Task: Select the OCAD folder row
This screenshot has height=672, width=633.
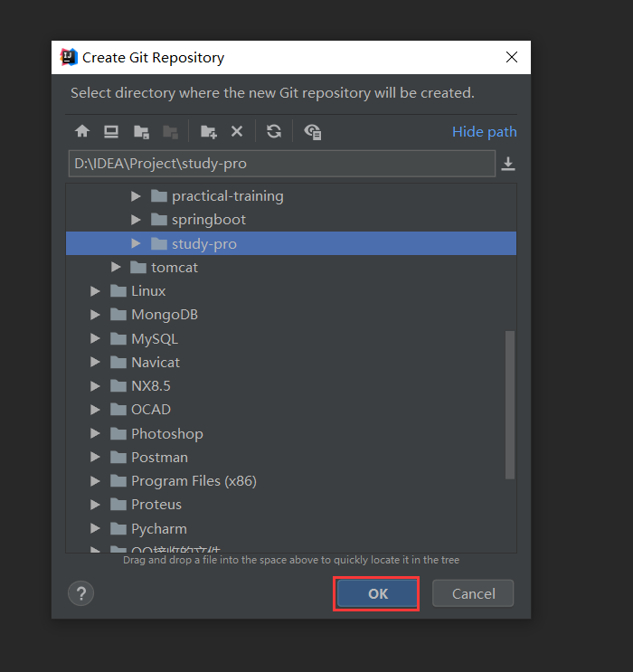Action: click(291, 410)
